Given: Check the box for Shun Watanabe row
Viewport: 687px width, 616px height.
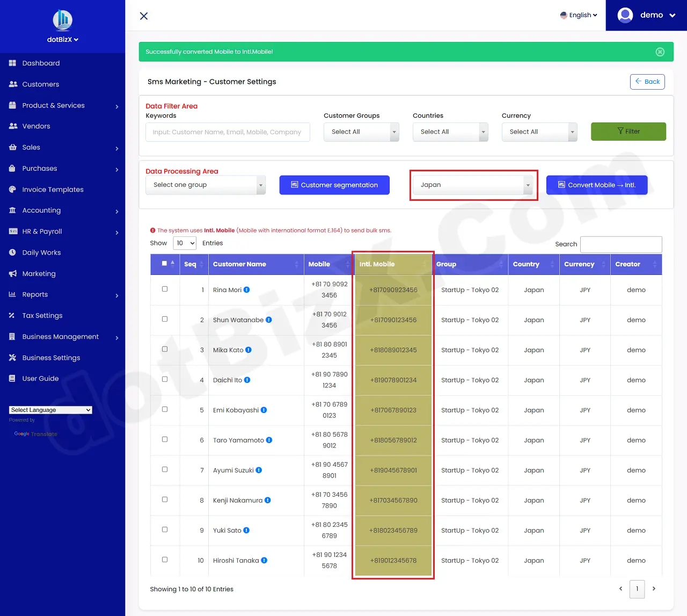Looking at the screenshot, I should coord(165,319).
